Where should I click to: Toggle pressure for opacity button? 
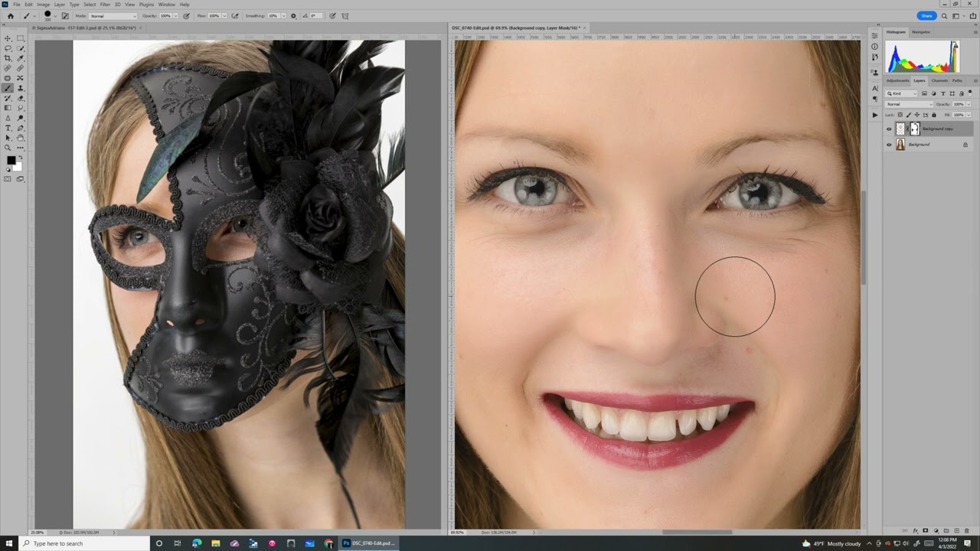186,16
